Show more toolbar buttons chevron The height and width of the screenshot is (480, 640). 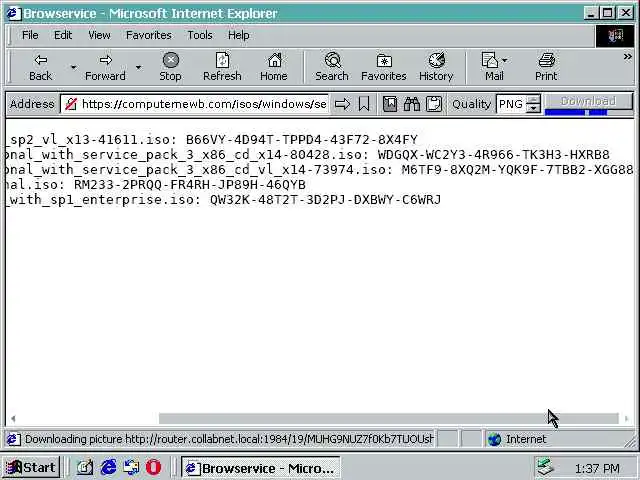point(627,57)
